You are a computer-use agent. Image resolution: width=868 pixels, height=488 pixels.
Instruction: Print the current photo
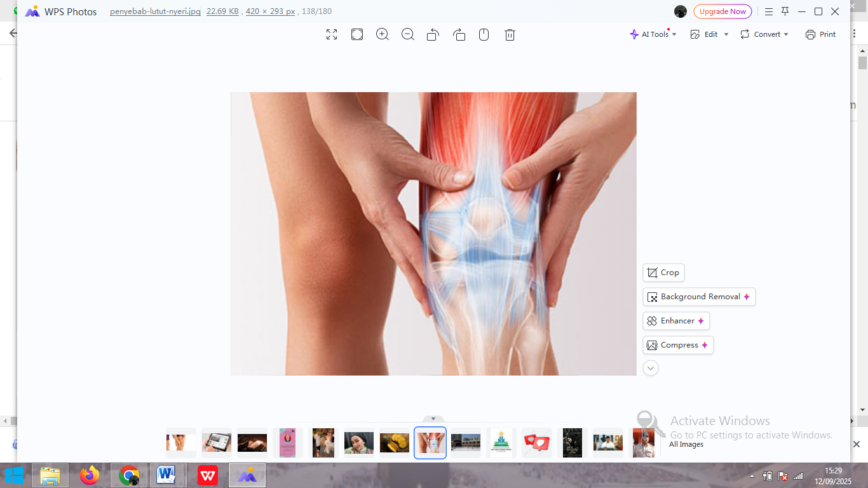821,34
